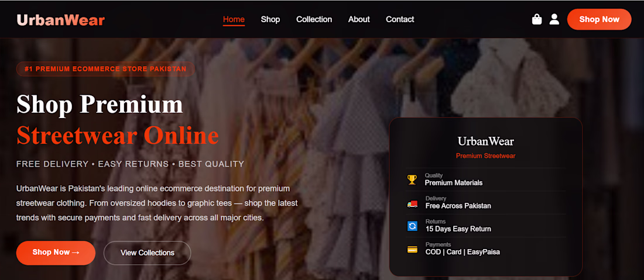Click the Premium Materials text
This screenshot has height=280, width=644.
click(453, 183)
